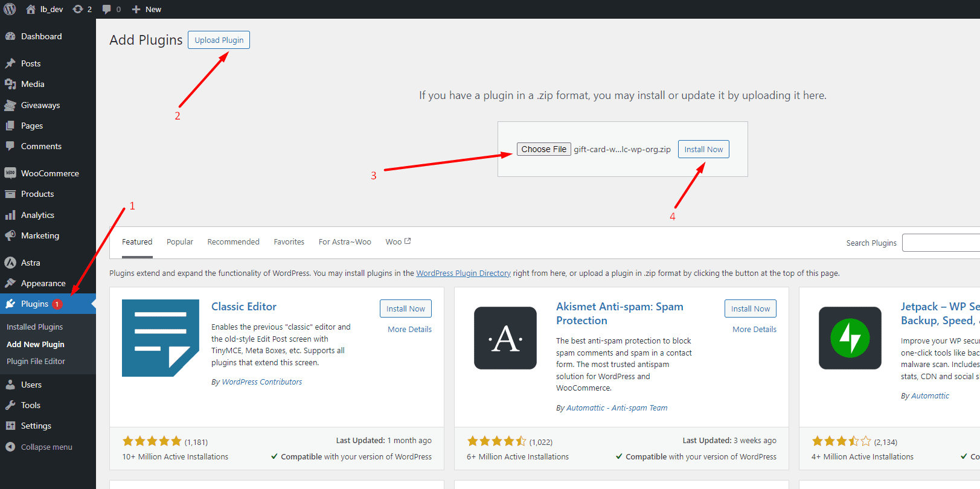Click the Jetpack star rating

841,441
